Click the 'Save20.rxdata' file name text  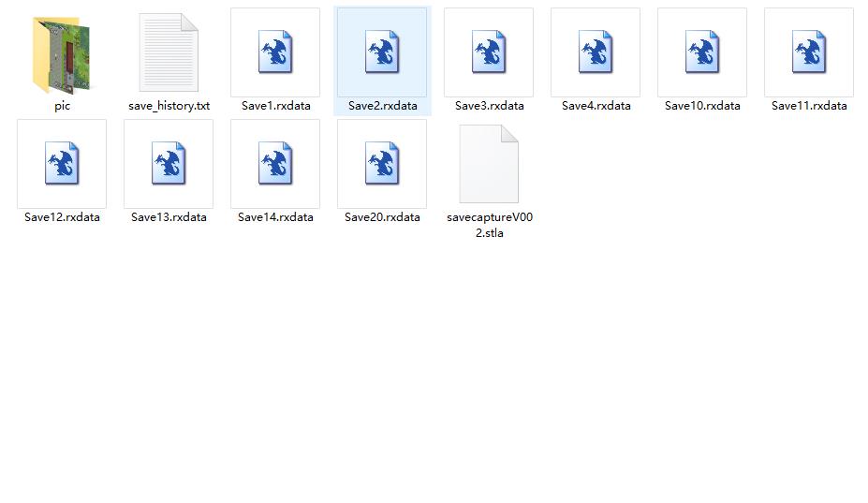[383, 217]
